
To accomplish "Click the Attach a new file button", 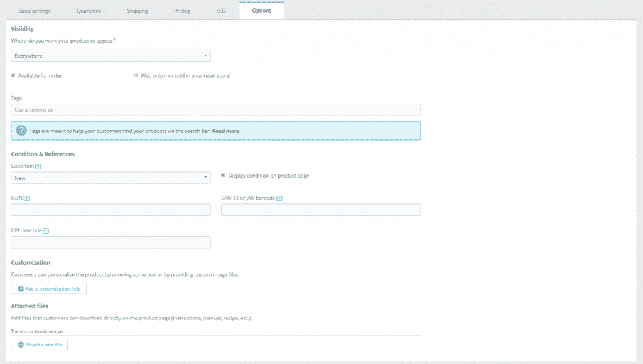I will [40, 344].
